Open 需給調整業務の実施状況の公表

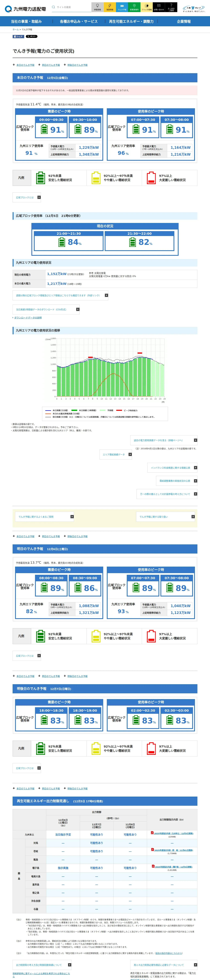coord(176,481)
